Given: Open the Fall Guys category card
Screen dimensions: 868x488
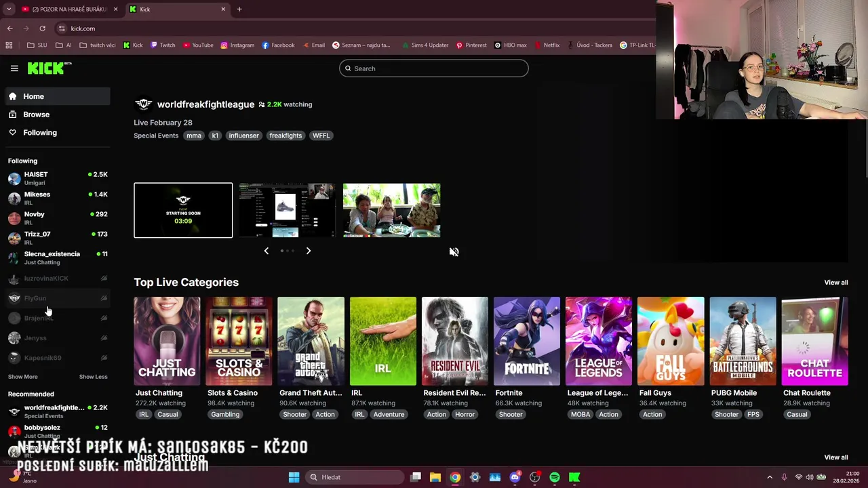Looking at the screenshot, I should pos(671,341).
